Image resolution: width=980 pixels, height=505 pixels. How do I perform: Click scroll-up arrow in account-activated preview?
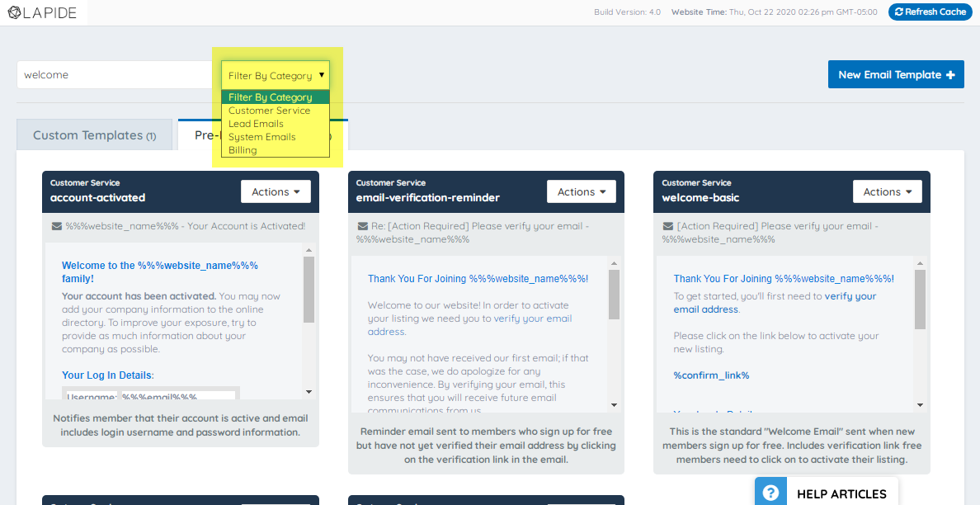tap(309, 250)
